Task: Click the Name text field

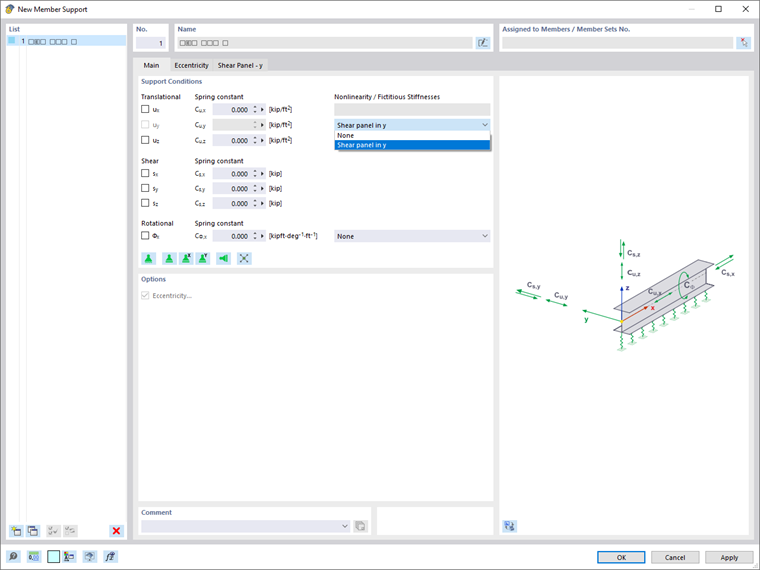Action: tap(325, 43)
